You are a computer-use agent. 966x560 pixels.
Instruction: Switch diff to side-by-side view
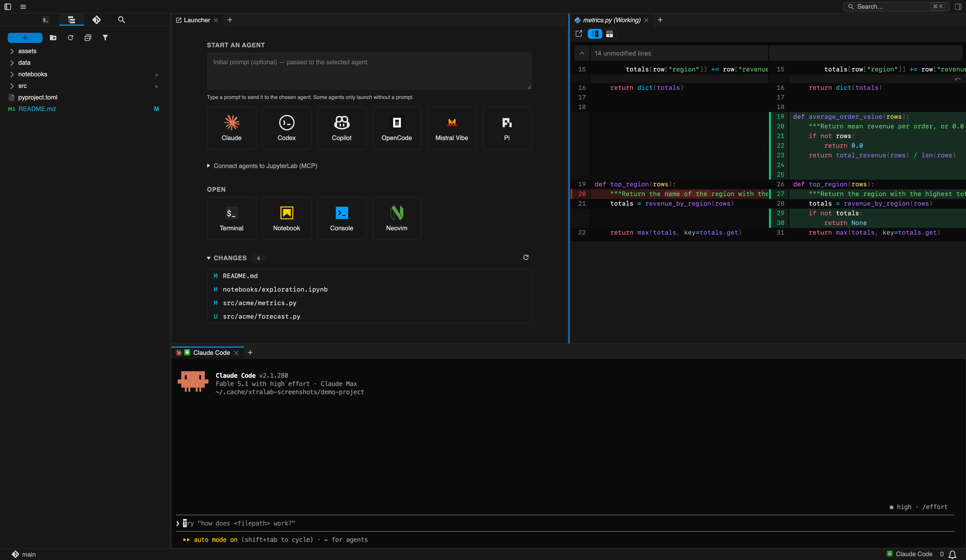click(595, 34)
